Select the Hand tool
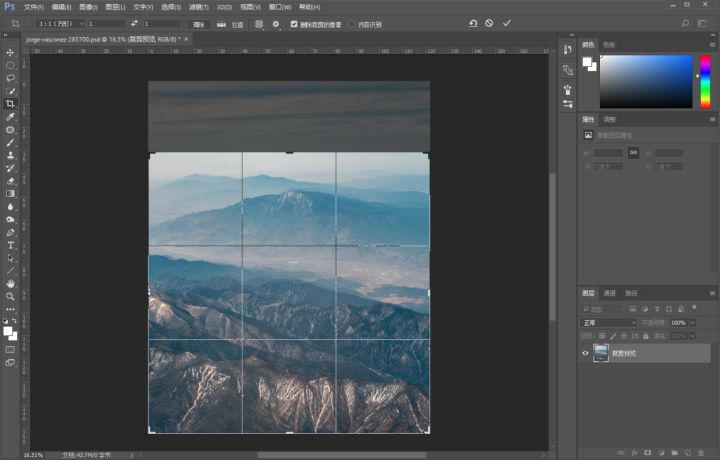 [x=10, y=284]
